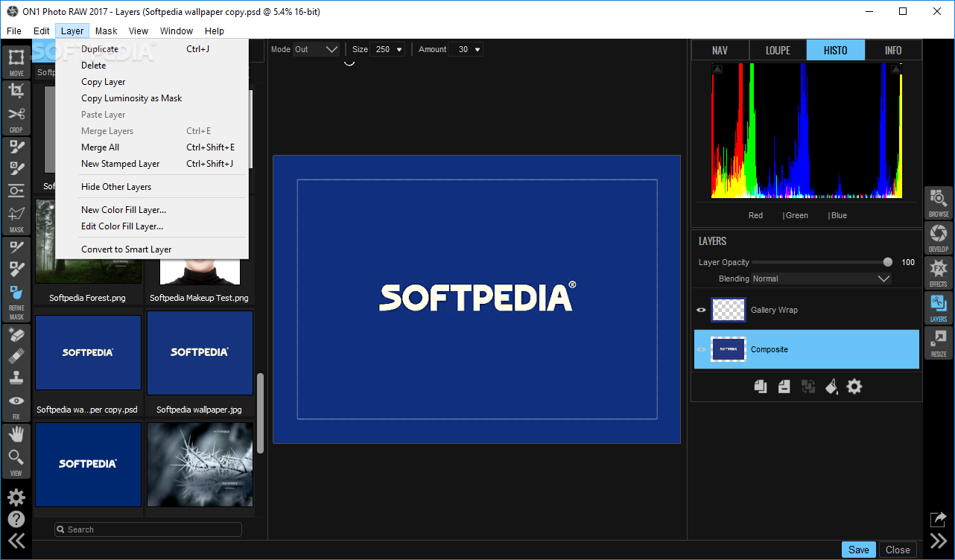Toggle visibility of the Composite layer
The image size is (955, 560).
701,349
